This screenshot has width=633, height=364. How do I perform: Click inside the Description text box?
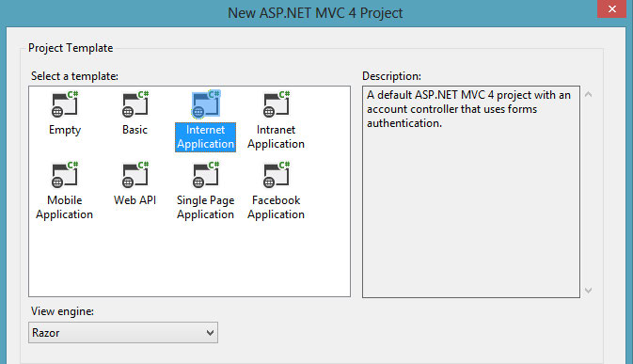click(x=471, y=192)
